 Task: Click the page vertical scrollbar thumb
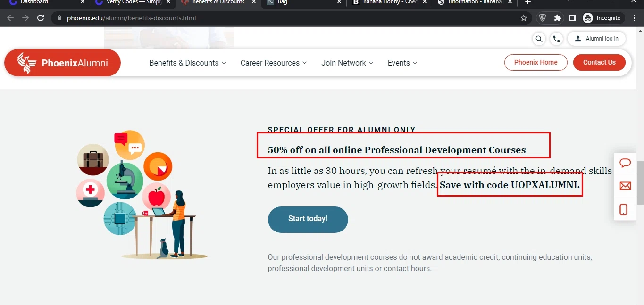(x=640, y=183)
